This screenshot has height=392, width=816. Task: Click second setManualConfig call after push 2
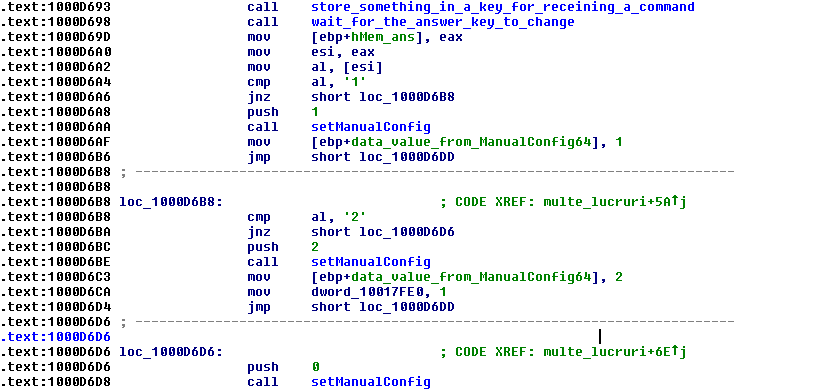click(371, 262)
